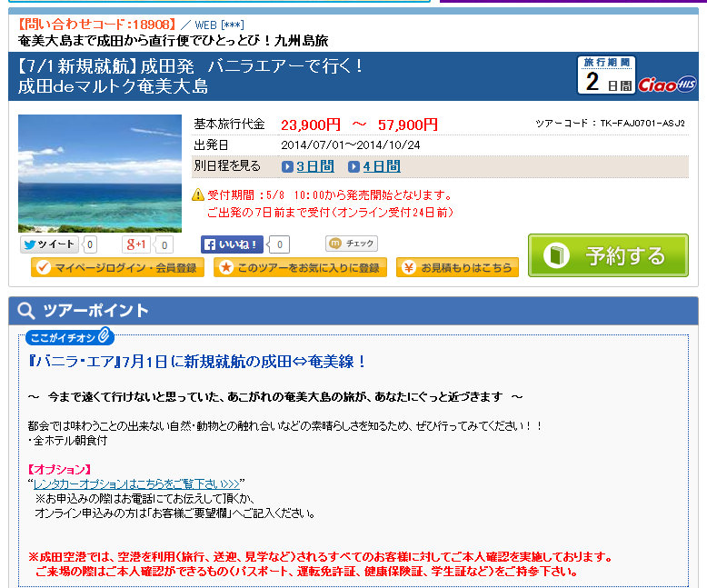Click the 問い合わせコード:18908 text
707x588 pixels.
[97, 25]
